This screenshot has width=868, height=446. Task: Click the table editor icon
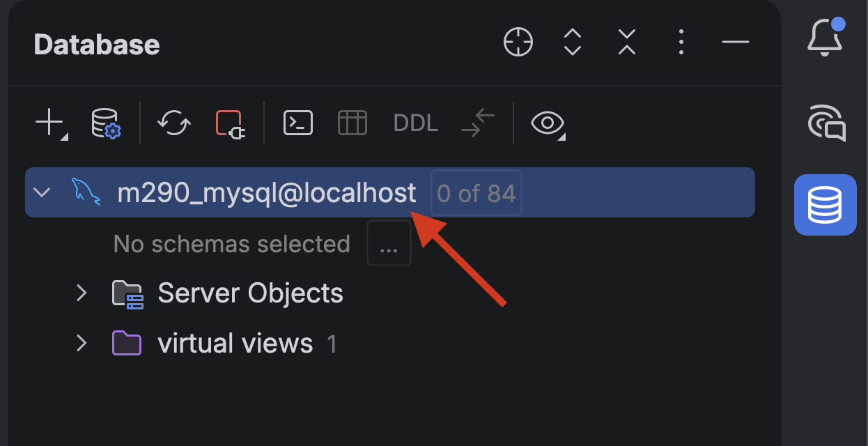point(352,123)
